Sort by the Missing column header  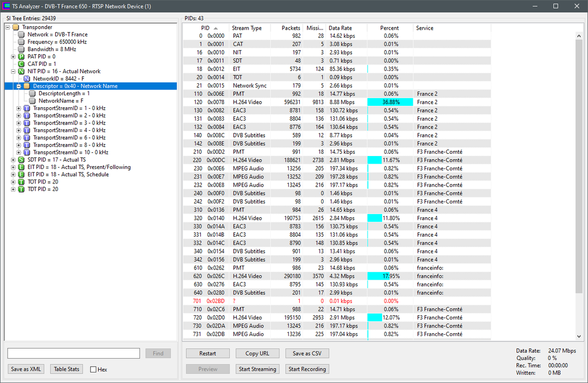pos(315,28)
